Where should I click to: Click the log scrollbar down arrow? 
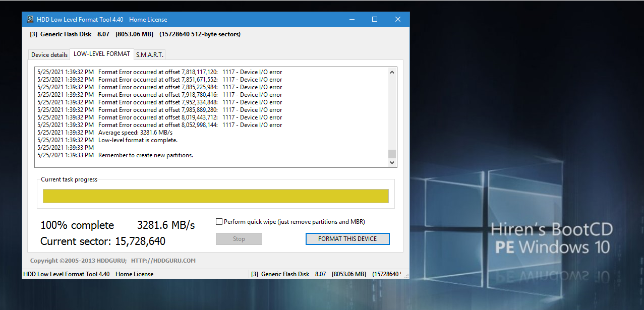pyautogui.click(x=392, y=163)
